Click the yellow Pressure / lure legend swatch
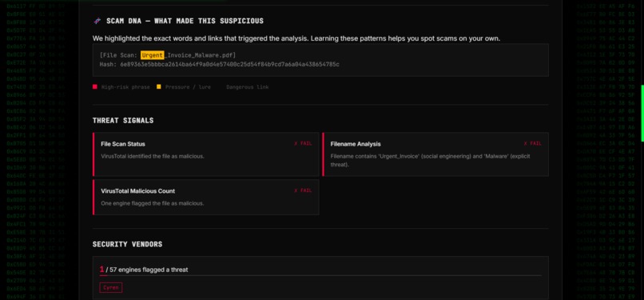644x300 pixels. click(x=158, y=86)
